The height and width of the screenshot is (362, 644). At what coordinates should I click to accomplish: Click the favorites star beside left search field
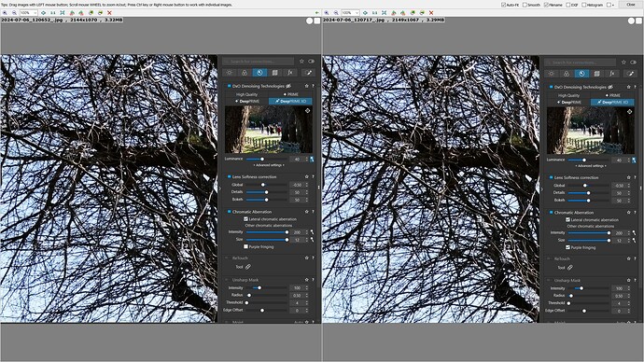[x=301, y=62]
